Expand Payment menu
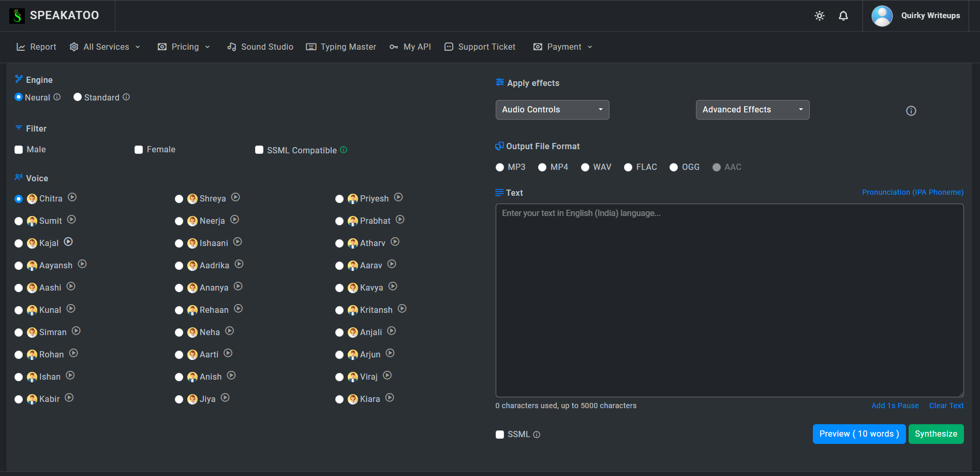Image resolution: width=980 pixels, height=476 pixels. (x=563, y=47)
